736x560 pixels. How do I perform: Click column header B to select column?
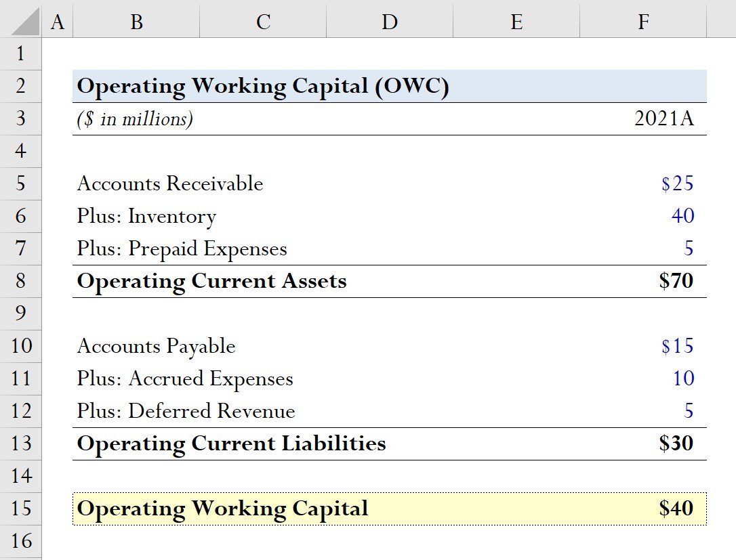point(136,22)
